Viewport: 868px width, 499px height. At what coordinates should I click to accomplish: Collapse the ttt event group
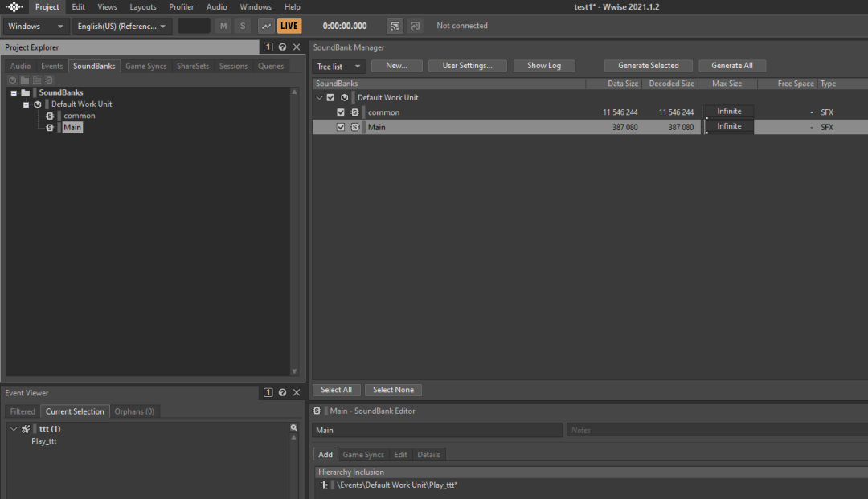[14, 429]
